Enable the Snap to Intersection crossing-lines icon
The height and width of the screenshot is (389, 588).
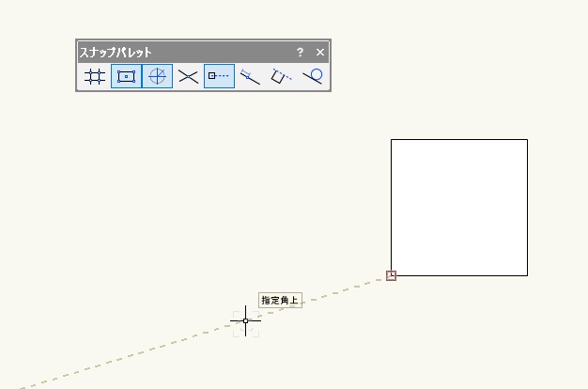click(x=188, y=76)
